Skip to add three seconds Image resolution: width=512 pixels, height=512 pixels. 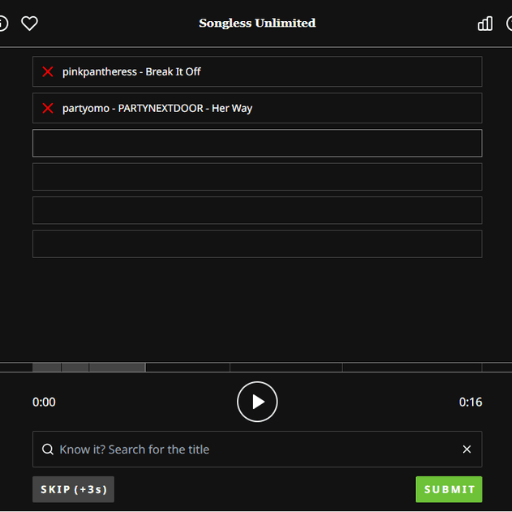73,489
